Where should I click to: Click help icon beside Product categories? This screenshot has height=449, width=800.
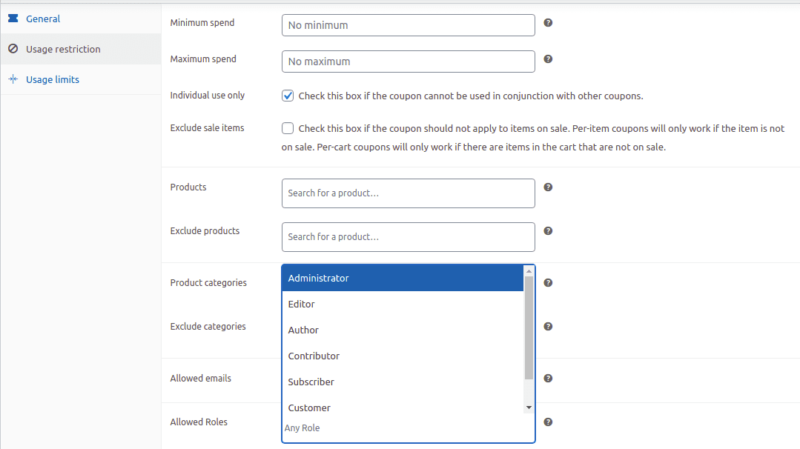pyautogui.click(x=548, y=283)
